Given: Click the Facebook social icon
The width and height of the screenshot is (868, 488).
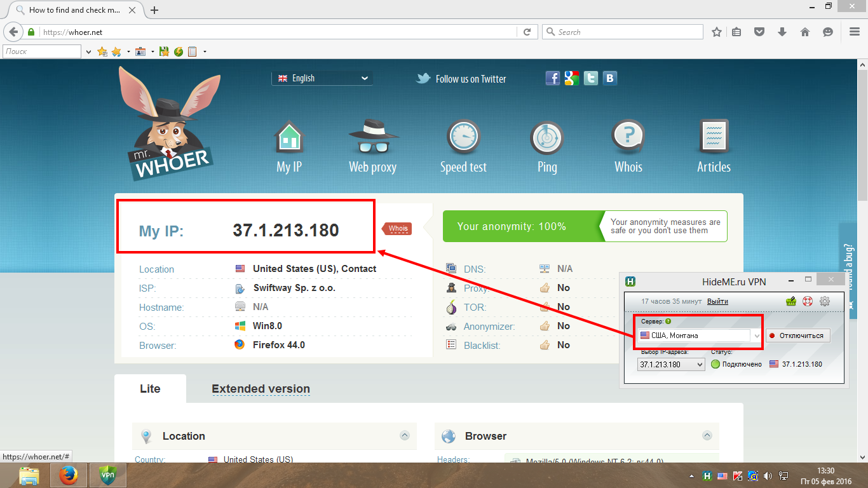Looking at the screenshot, I should pyautogui.click(x=553, y=78).
